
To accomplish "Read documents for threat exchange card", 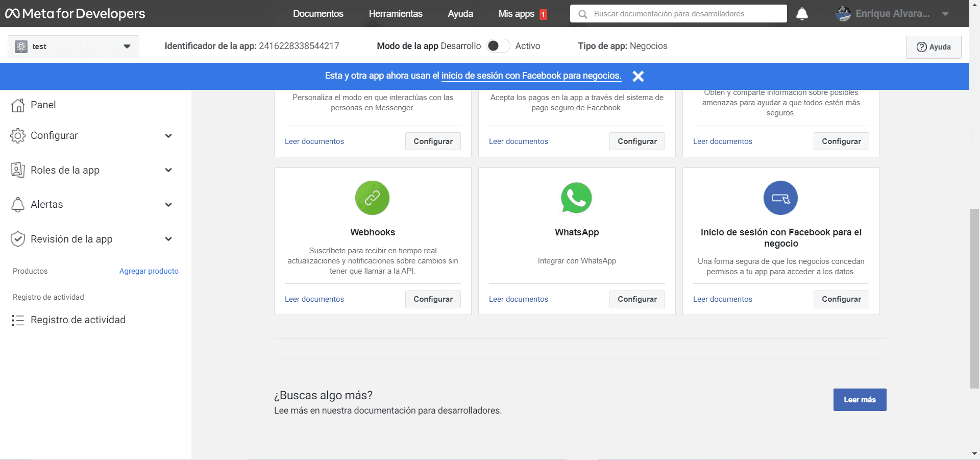I will (723, 141).
